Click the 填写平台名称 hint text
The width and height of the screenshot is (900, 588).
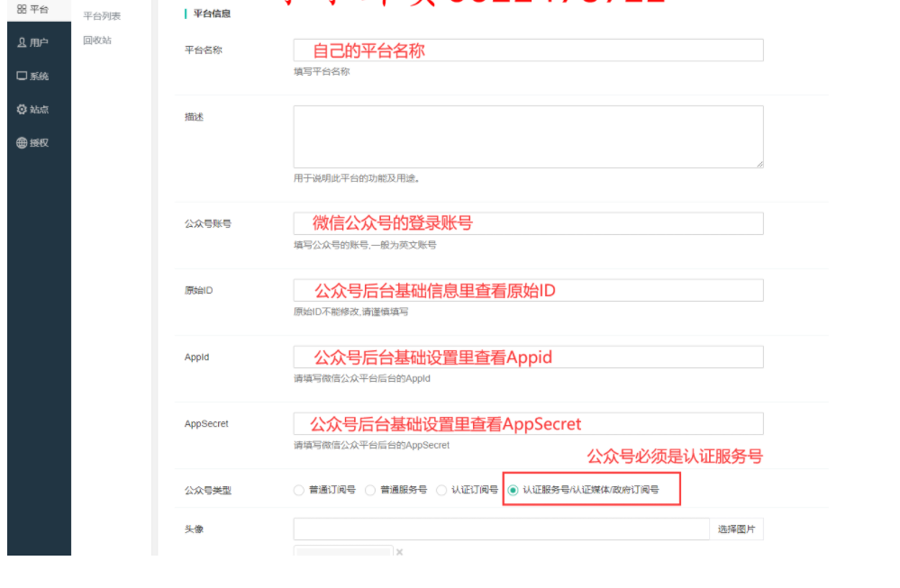pyautogui.click(x=322, y=72)
